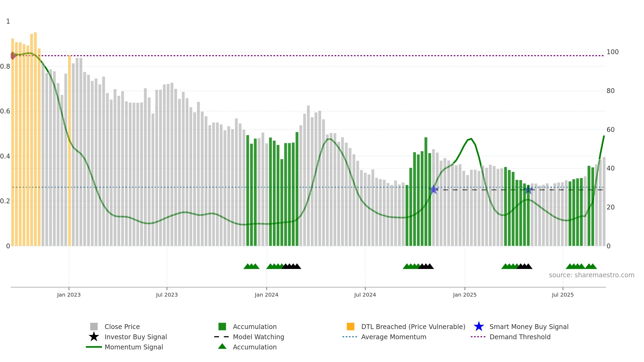Click the green Accumulation triangle legend icon
This screenshot has height=362, width=644.
(222, 346)
